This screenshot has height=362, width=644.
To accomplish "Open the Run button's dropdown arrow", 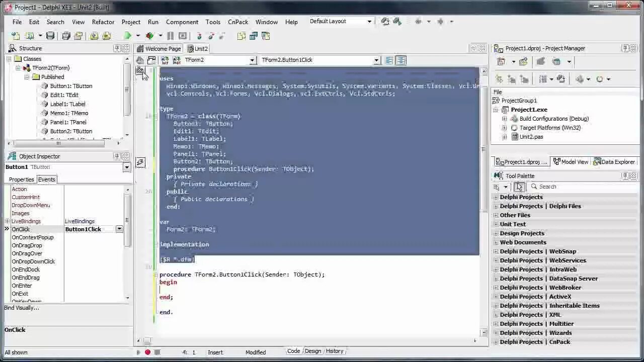I will [x=138, y=36].
